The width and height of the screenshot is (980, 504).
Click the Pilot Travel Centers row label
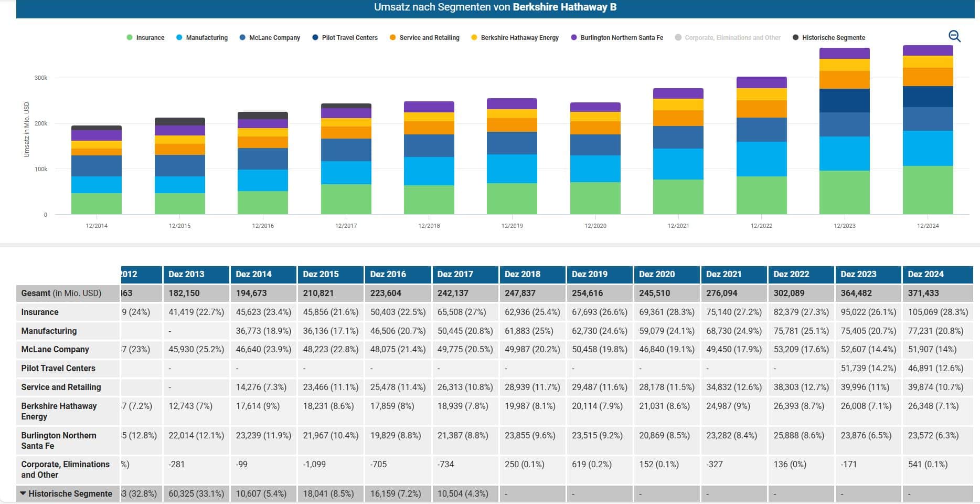pos(58,368)
